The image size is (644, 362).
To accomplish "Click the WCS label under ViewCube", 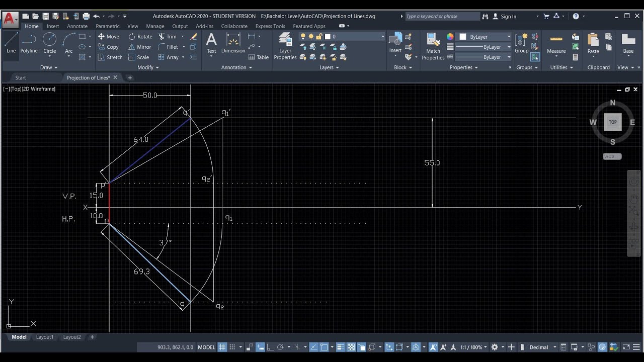I will (612, 156).
